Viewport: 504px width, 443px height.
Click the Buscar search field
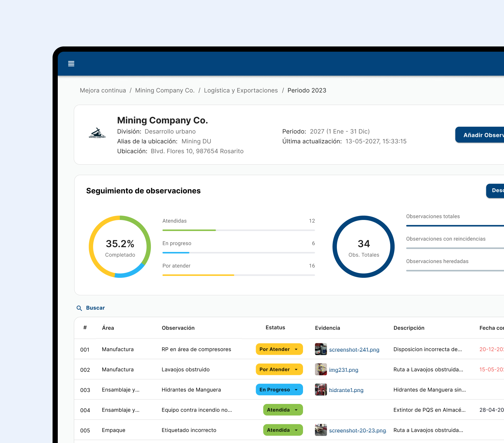95,308
